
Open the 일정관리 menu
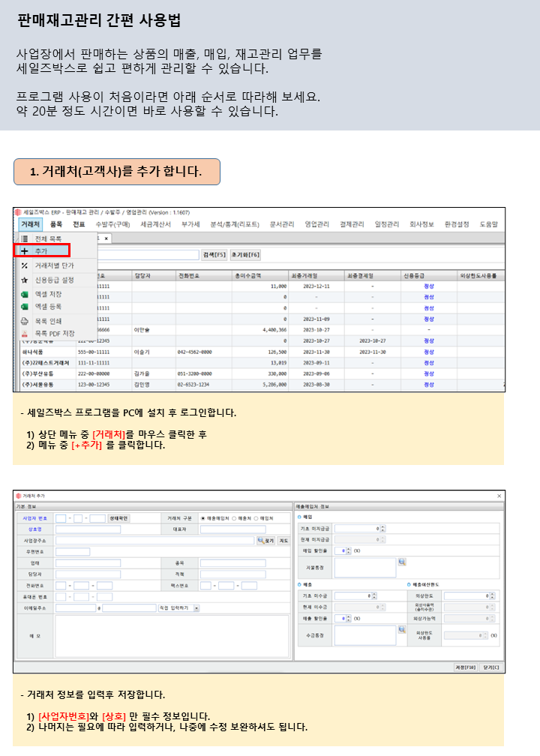click(x=387, y=224)
